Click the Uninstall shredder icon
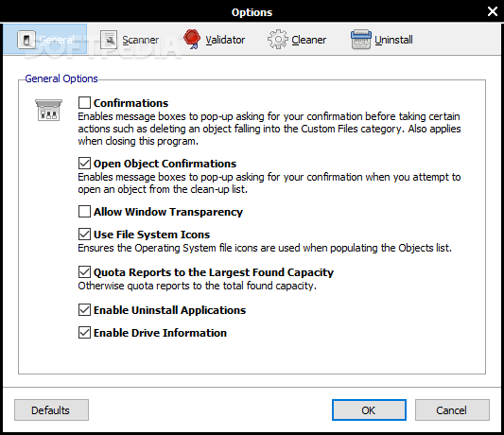 (x=361, y=40)
